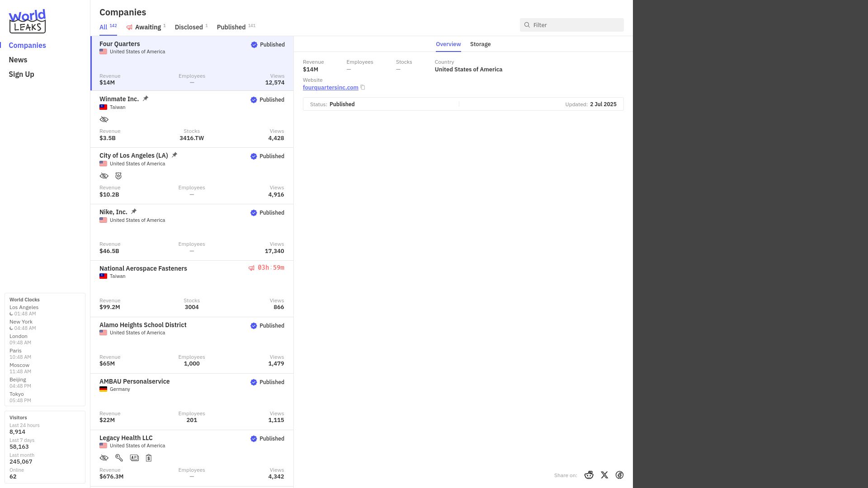Click the hidden-eye icon under Winmate Inc.

(104, 119)
